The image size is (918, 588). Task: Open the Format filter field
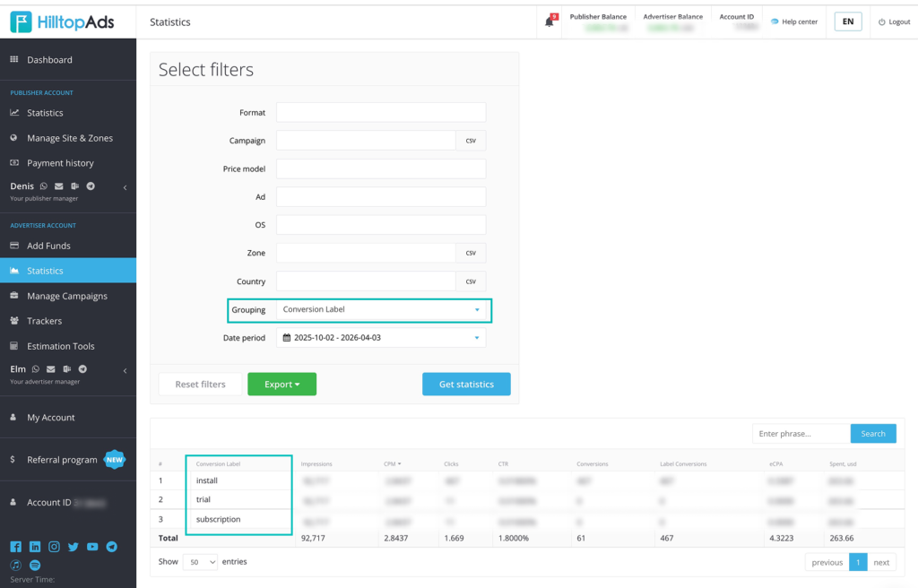click(x=381, y=112)
